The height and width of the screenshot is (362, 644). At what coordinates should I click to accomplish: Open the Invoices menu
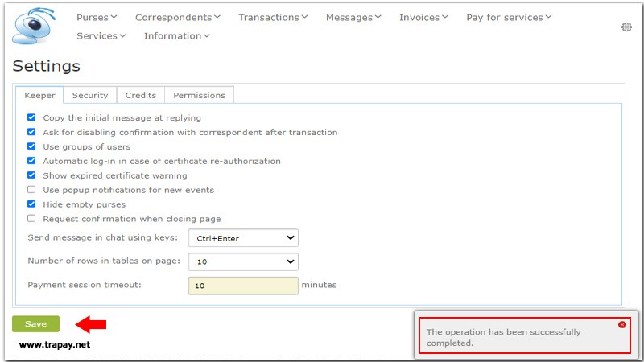pos(424,17)
